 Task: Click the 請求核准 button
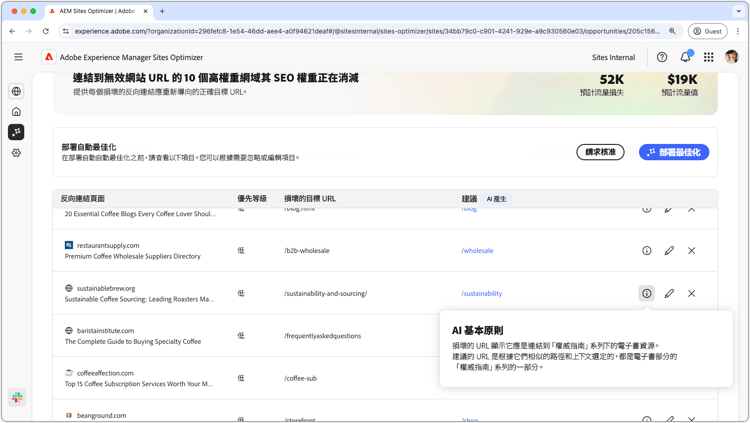tap(600, 152)
